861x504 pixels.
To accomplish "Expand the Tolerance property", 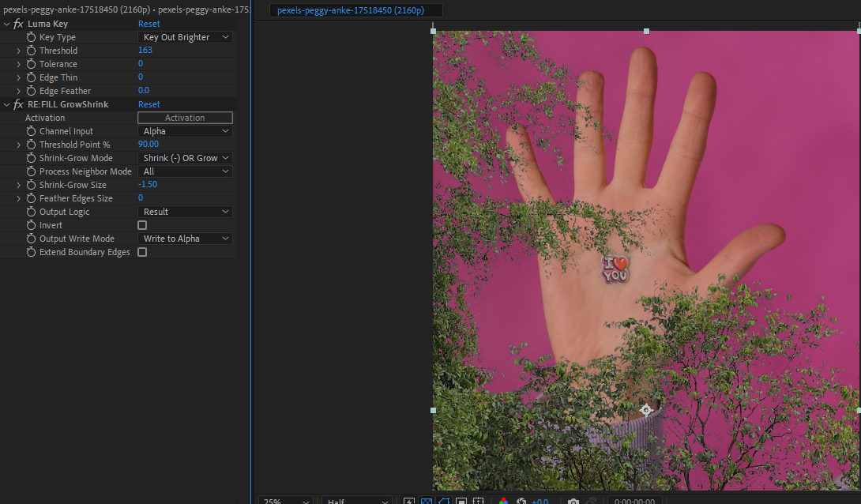I will (19, 64).
